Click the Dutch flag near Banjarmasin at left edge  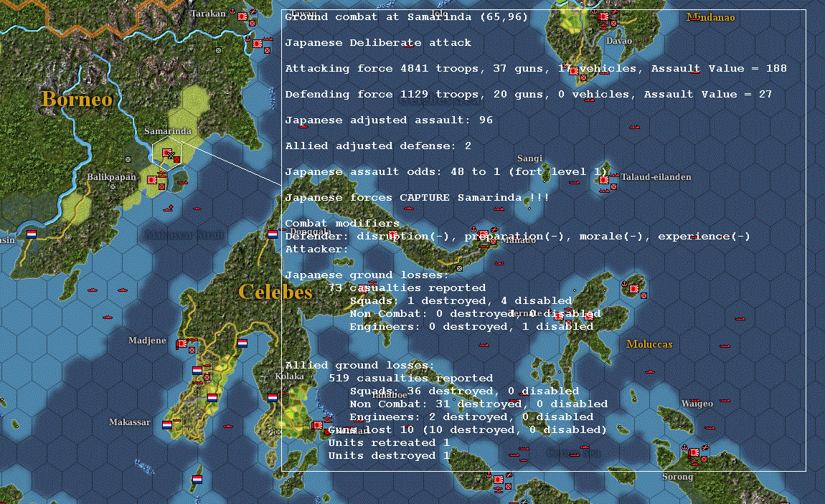(32, 234)
